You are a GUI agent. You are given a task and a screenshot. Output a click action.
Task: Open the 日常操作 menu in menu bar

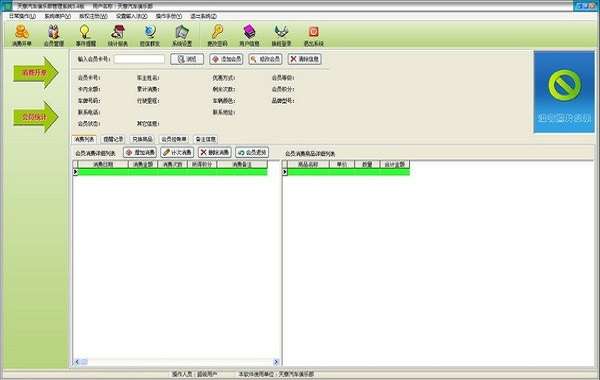(22, 16)
